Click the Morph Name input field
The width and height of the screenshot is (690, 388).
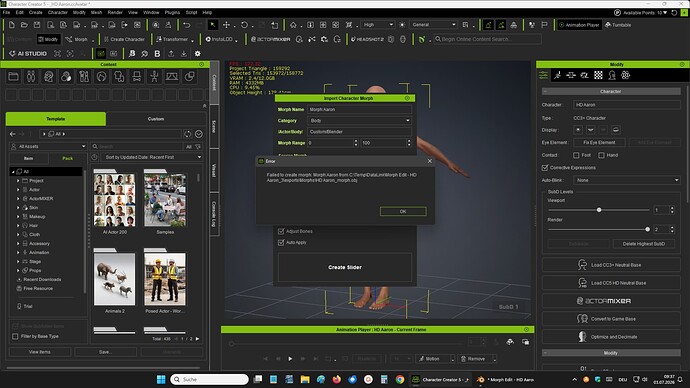coord(359,110)
